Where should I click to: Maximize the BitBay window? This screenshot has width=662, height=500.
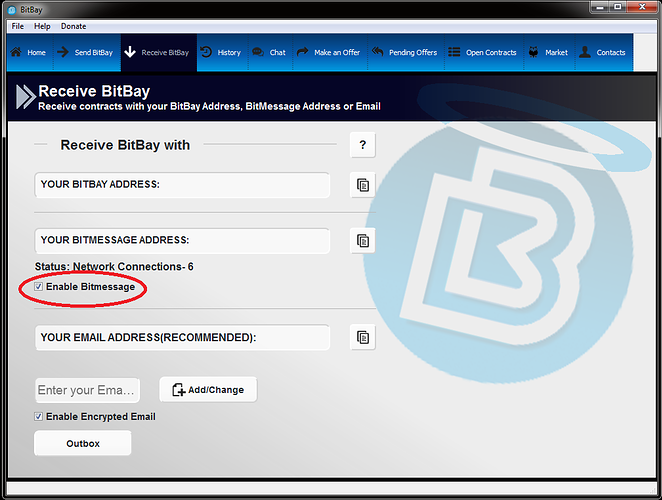point(618,7)
